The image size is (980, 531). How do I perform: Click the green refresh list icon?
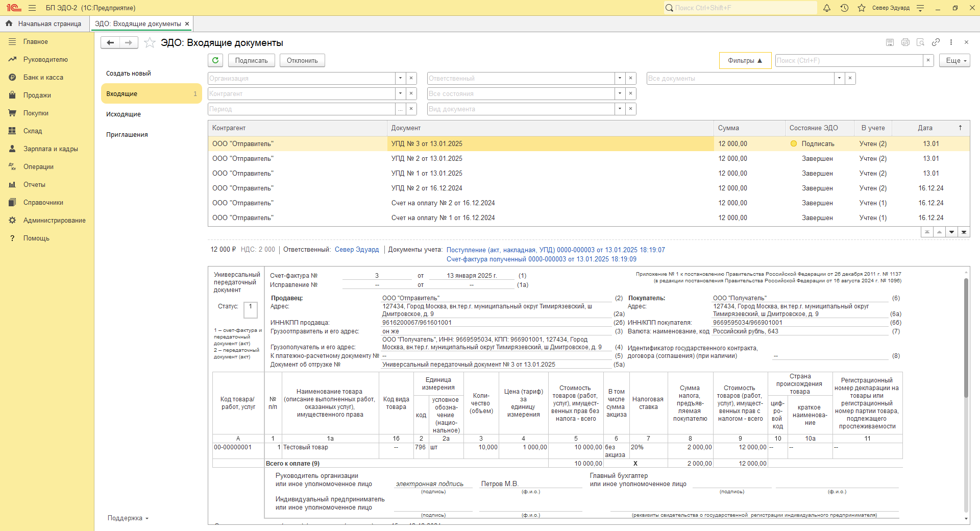(x=215, y=60)
